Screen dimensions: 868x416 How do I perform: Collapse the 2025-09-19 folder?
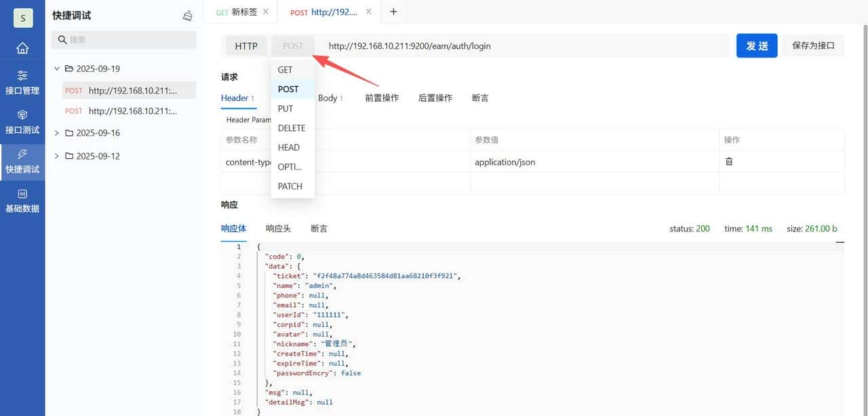tap(57, 69)
